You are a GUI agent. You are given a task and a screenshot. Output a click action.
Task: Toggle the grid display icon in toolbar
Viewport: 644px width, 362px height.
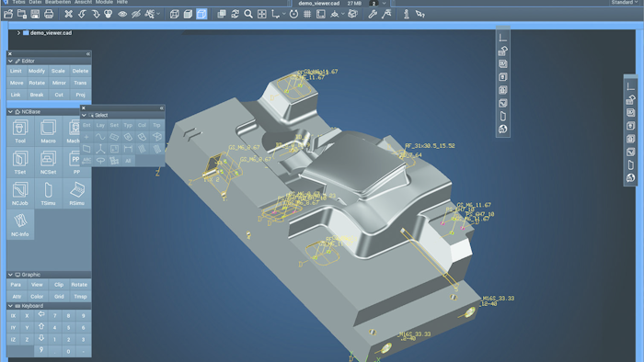[307, 15]
